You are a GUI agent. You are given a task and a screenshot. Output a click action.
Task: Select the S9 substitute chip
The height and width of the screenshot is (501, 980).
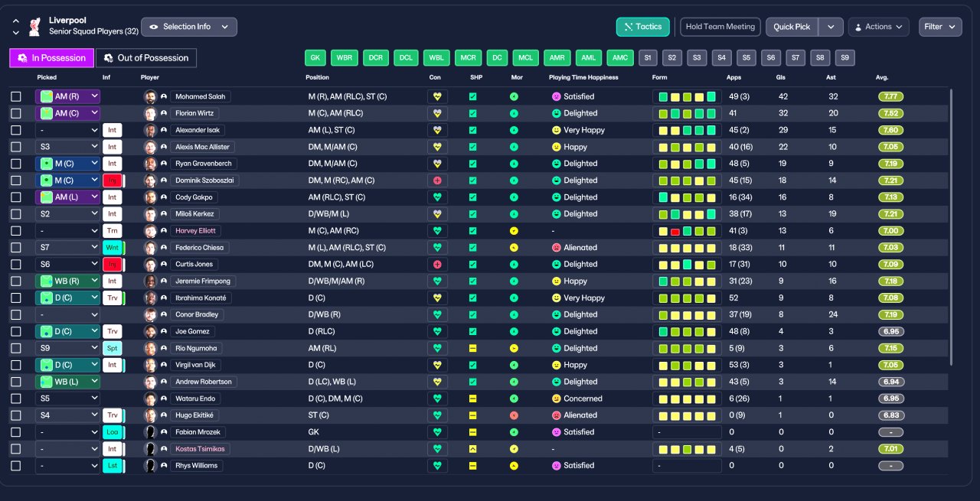pos(844,58)
